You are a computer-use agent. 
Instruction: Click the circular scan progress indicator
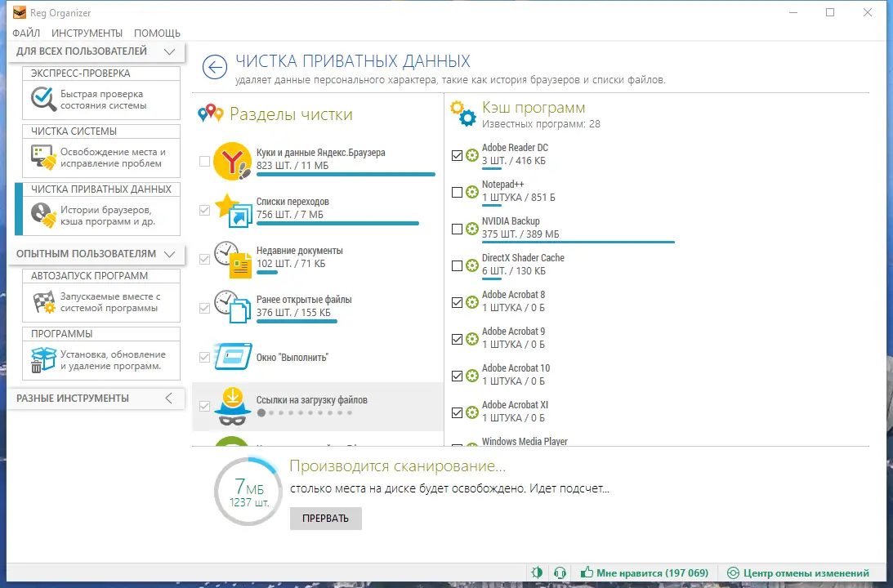pyautogui.click(x=248, y=491)
